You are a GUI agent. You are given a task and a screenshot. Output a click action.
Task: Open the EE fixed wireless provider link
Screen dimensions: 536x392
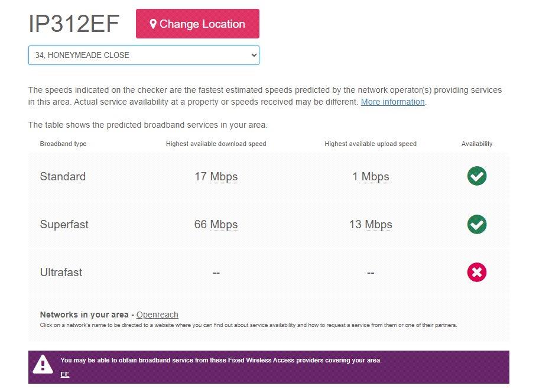[65, 374]
